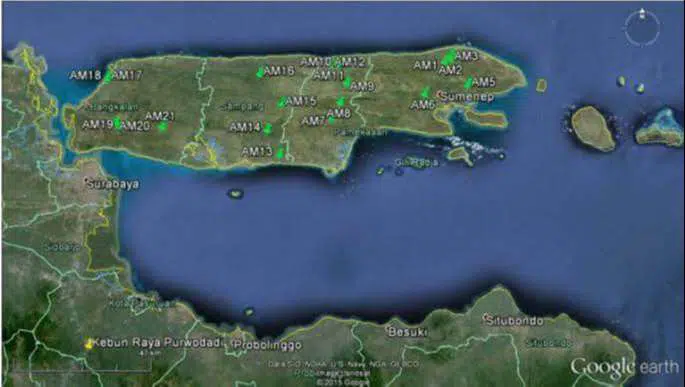Open the AM15 green placemark
The image size is (685, 387).
tap(282, 103)
